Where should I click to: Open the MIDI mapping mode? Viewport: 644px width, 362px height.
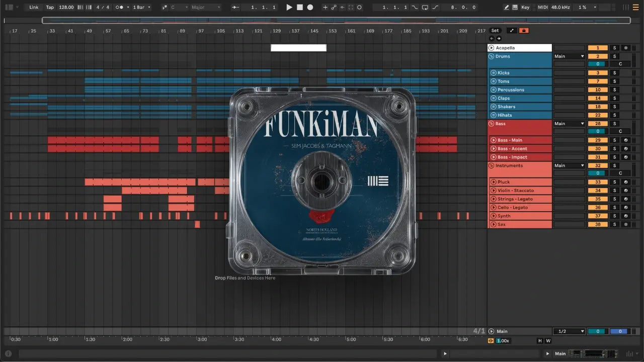pos(542,8)
